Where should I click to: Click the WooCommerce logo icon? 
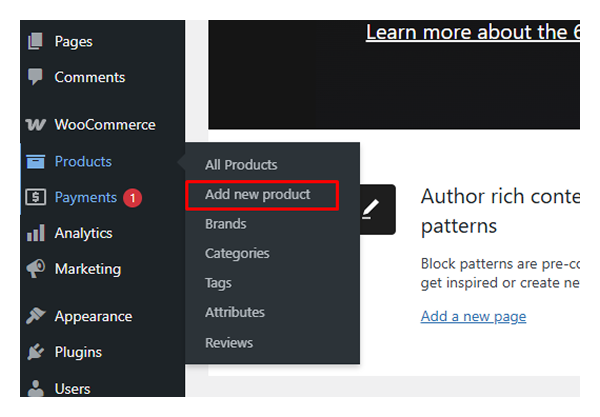pos(36,125)
